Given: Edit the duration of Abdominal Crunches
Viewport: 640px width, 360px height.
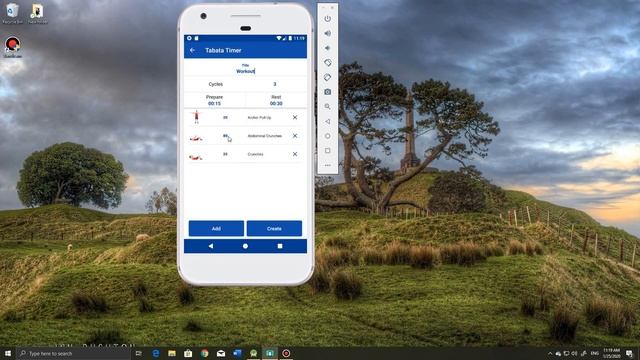Looking at the screenshot, I should click(225, 136).
